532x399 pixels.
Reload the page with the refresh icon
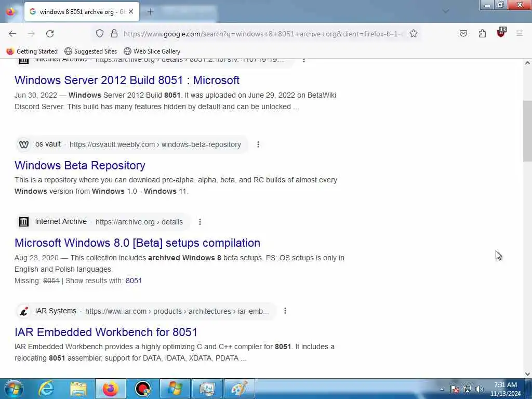[50, 34]
